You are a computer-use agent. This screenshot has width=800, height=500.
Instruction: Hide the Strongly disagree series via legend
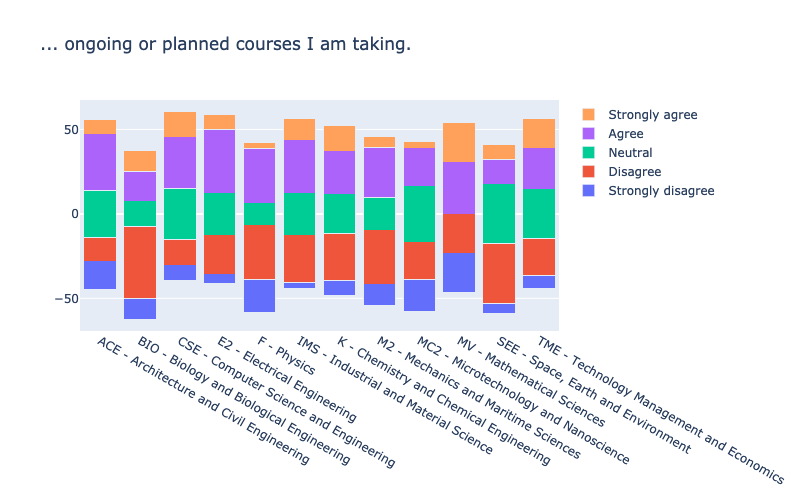(648, 191)
